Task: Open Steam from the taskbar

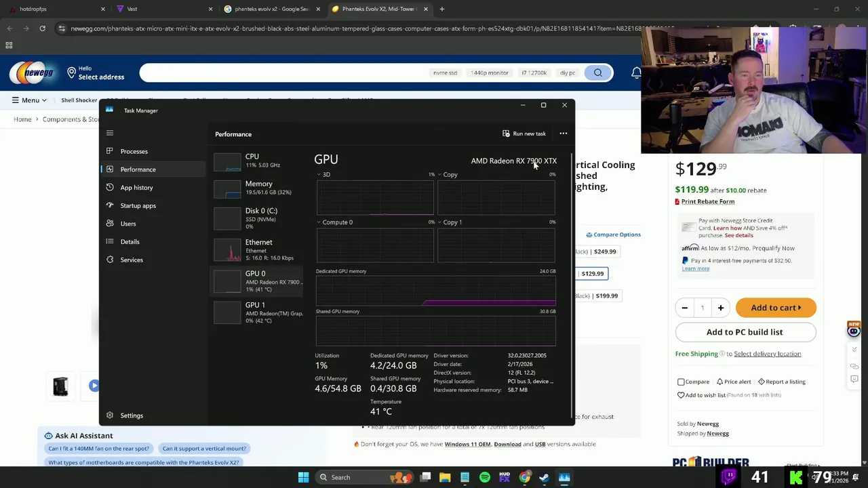Action: tap(544, 477)
